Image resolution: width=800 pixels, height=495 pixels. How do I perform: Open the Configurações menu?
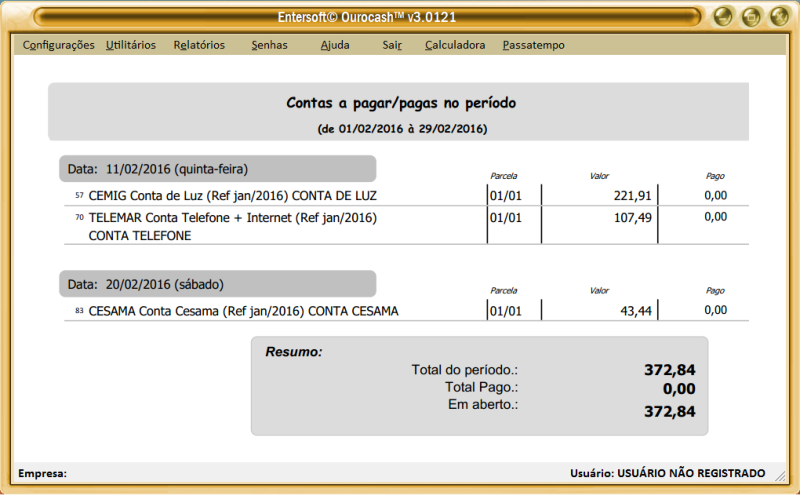(58, 45)
